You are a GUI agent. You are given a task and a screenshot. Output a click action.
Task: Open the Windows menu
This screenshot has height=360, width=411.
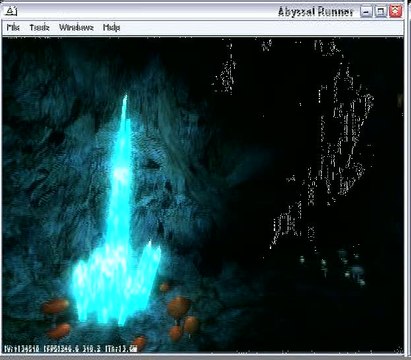coord(76,27)
